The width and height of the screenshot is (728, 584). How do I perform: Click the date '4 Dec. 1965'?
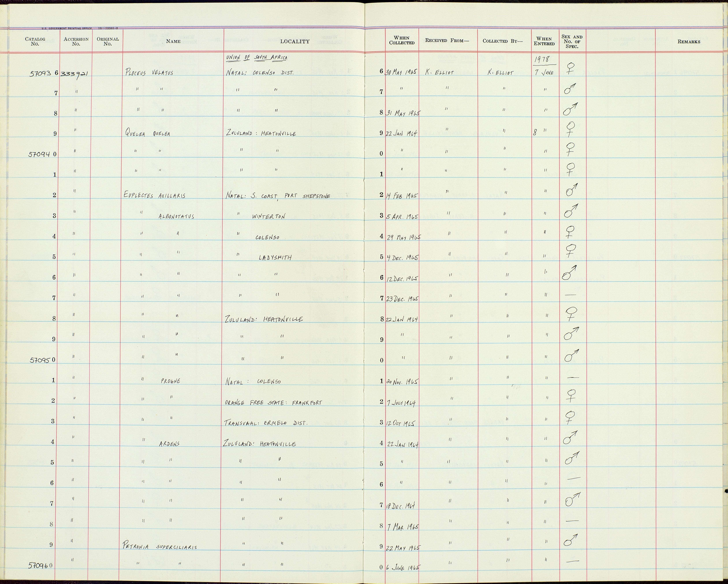(402, 258)
